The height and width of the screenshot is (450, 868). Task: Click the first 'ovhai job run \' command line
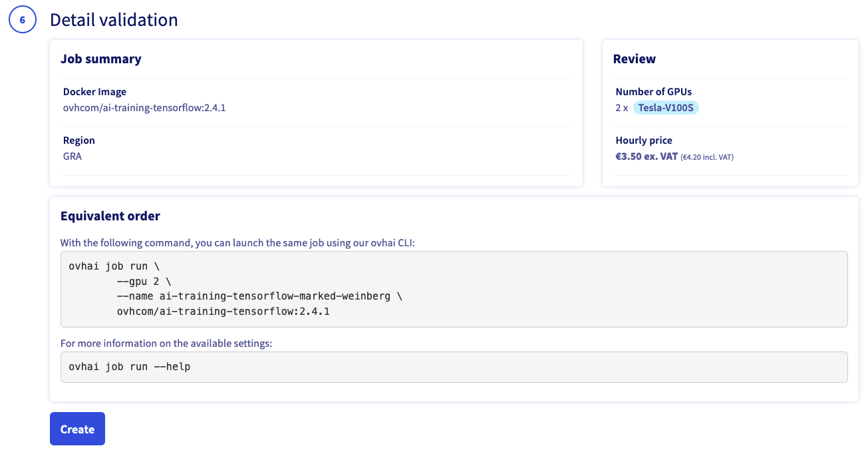(x=114, y=266)
